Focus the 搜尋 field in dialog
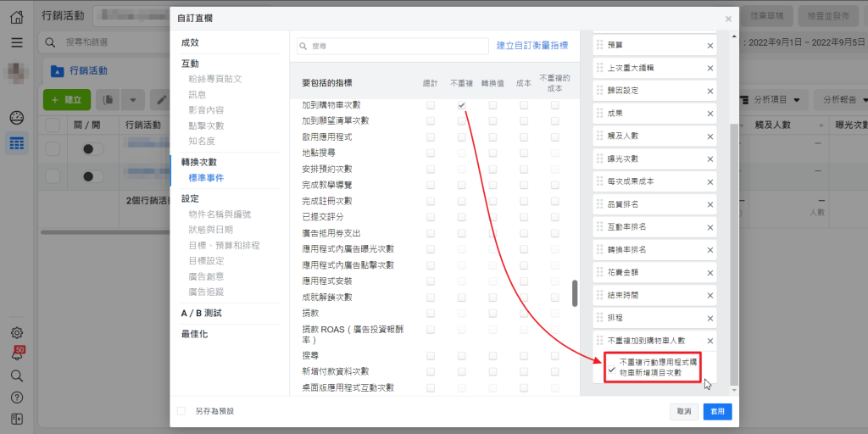Viewport: 868px width, 434px height. [392, 46]
